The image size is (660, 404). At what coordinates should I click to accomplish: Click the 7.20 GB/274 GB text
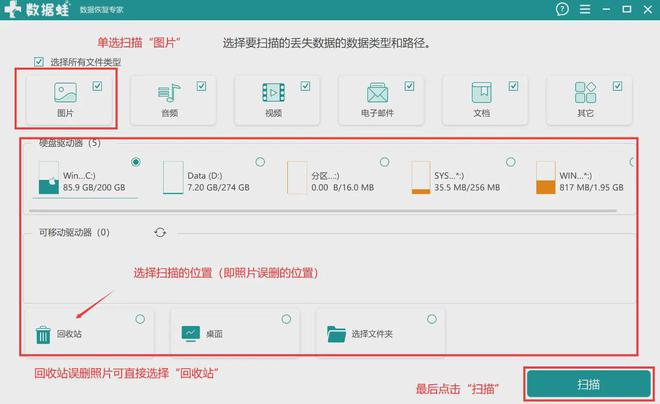218,188
